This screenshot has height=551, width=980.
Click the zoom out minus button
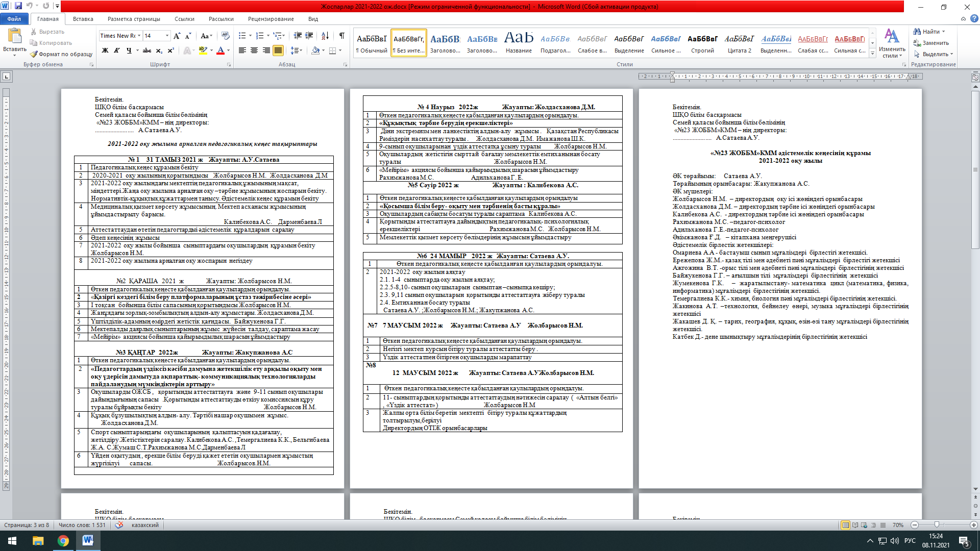(915, 525)
